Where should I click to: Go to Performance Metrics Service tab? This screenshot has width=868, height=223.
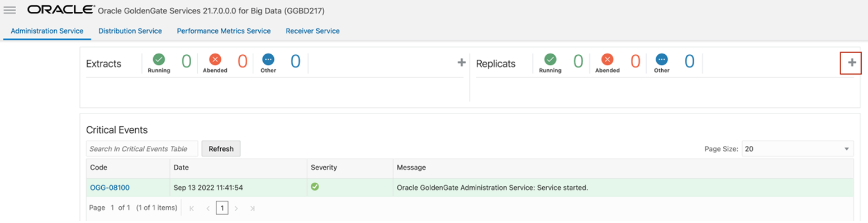[x=224, y=31]
